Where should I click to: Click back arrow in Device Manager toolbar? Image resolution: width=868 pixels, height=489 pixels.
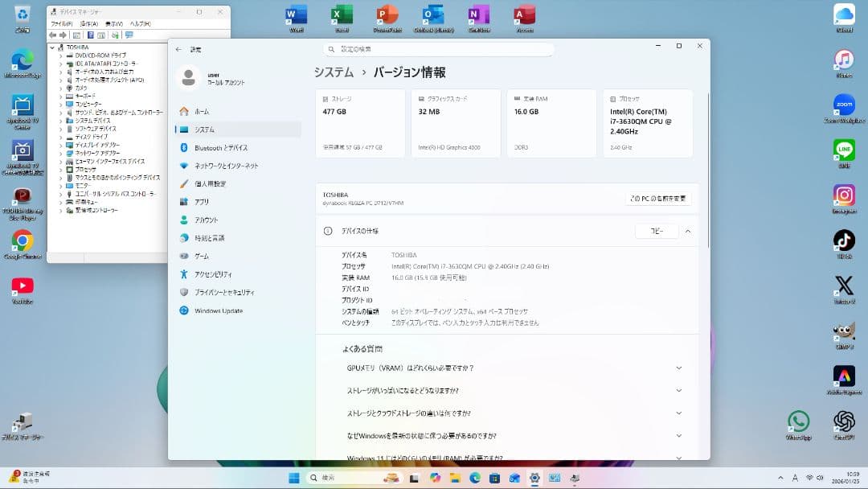click(x=52, y=35)
